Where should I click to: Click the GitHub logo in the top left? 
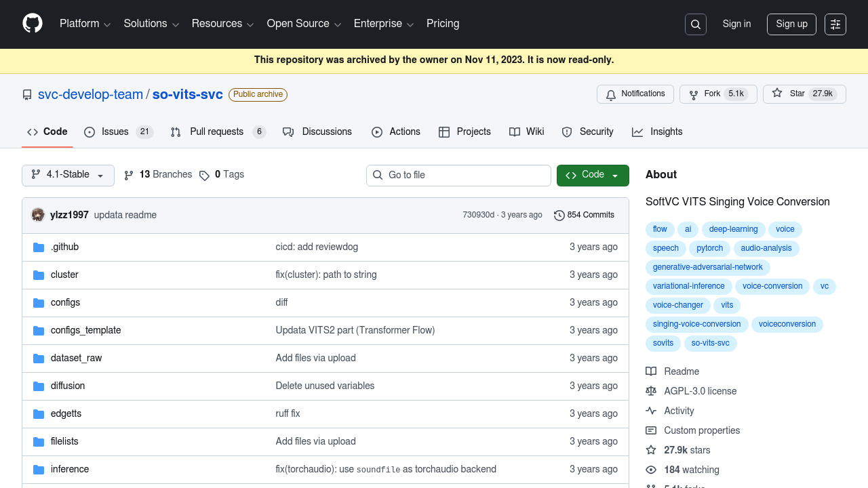pos(32,24)
